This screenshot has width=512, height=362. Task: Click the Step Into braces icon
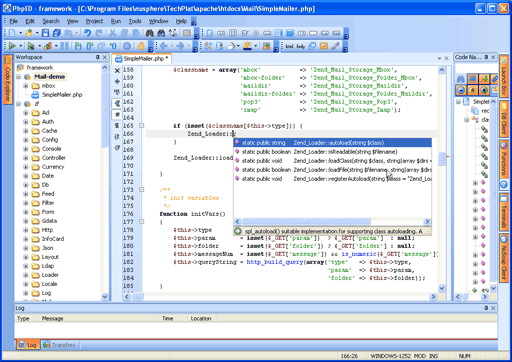click(78, 46)
